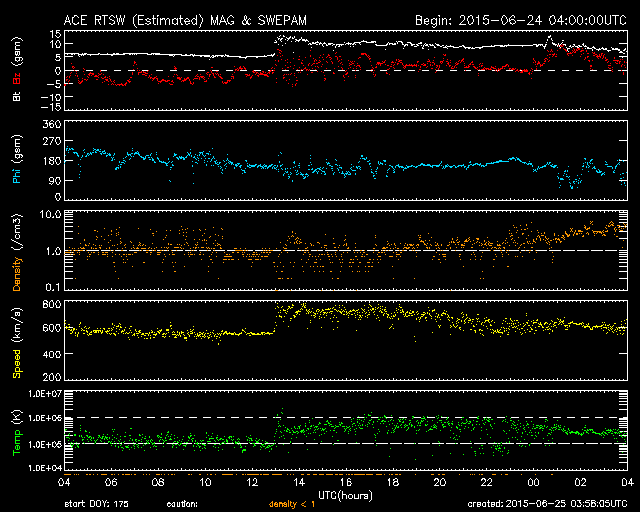
Task: Click the '12' hour tick label
Action: pyautogui.click(x=252, y=482)
